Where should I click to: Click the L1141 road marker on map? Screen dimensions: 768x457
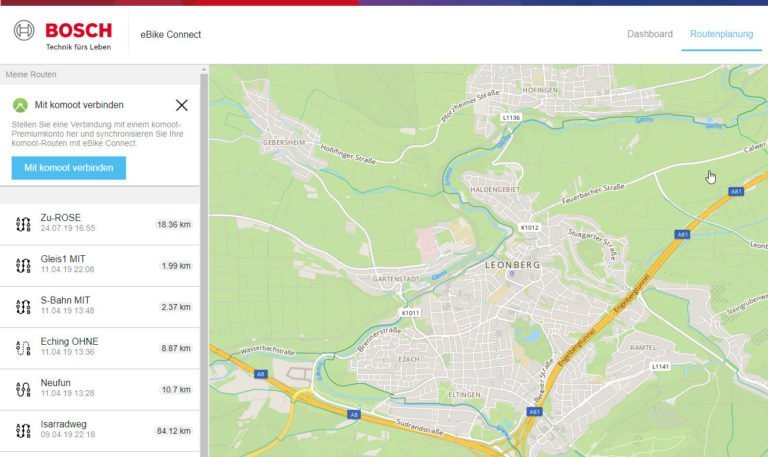660,366
